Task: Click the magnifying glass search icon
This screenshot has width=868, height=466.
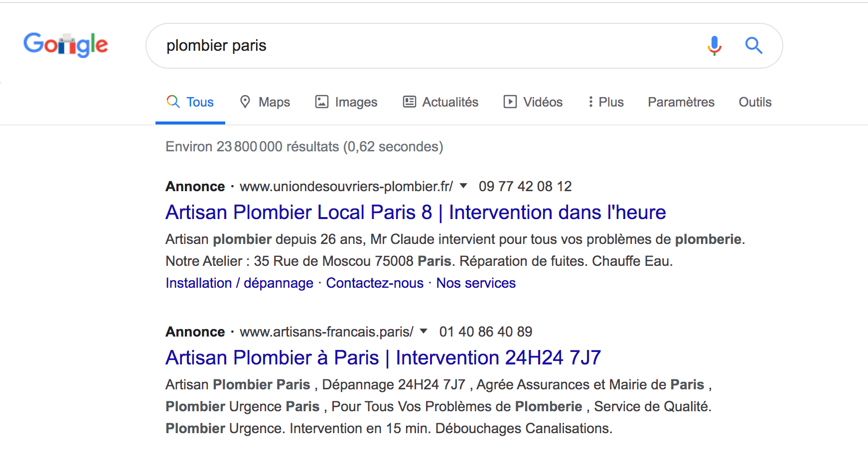Action: (754, 46)
